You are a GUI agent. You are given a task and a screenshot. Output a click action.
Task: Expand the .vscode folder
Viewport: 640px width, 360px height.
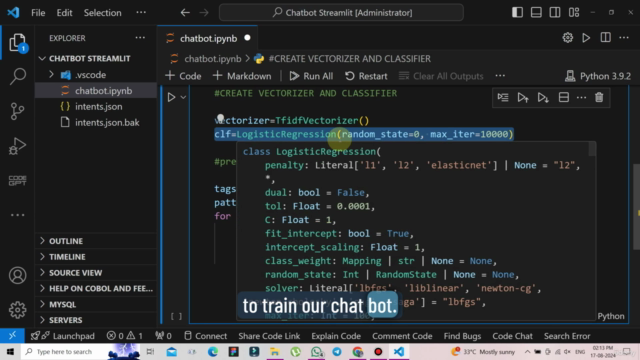[x=96, y=75]
